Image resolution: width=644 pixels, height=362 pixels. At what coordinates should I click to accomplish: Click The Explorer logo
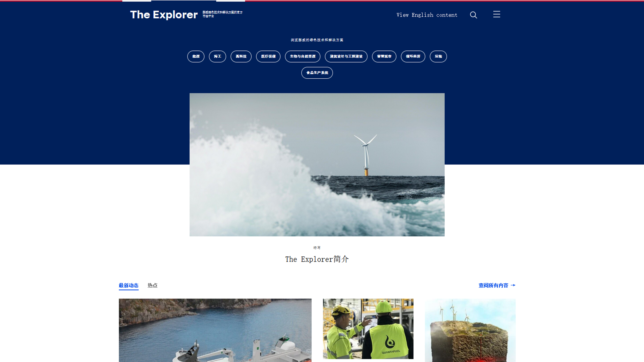pos(164,15)
